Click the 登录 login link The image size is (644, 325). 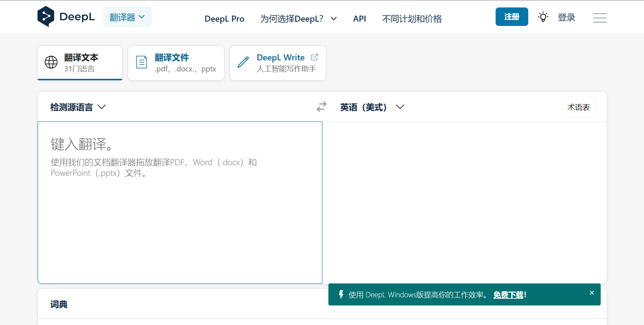tap(566, 17)
